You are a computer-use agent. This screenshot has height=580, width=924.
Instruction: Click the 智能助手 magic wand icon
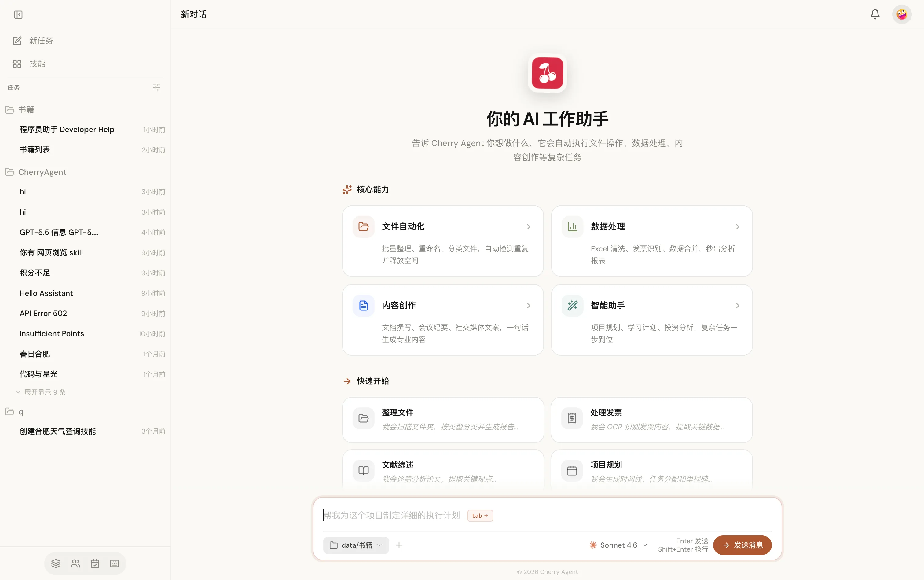tap(572, 305)
